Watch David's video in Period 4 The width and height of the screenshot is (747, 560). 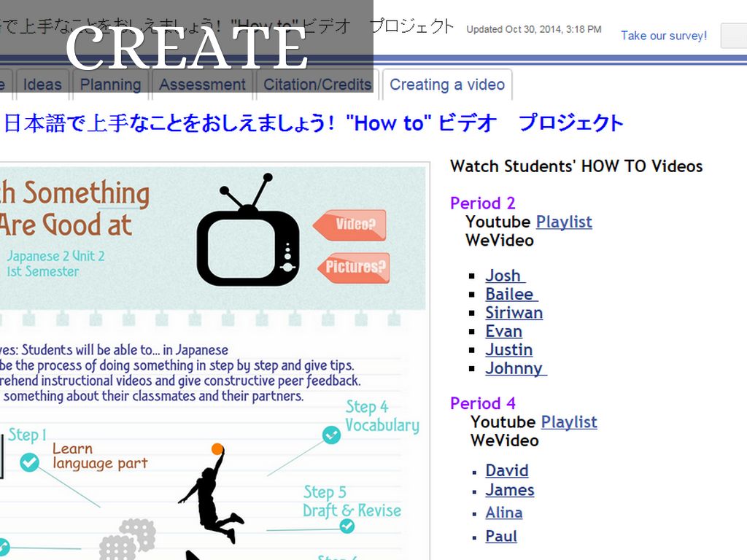[506, 470]
